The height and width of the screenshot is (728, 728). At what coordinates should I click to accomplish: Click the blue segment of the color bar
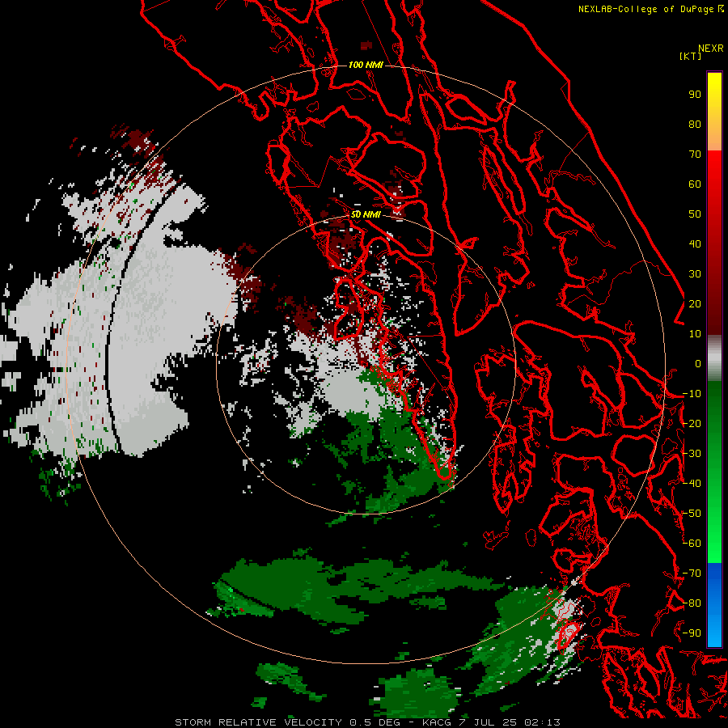click(x=714, y=604)
